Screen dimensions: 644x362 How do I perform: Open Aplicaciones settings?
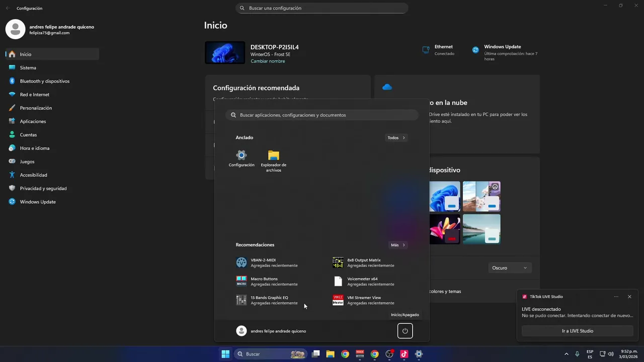coord(52,121)
